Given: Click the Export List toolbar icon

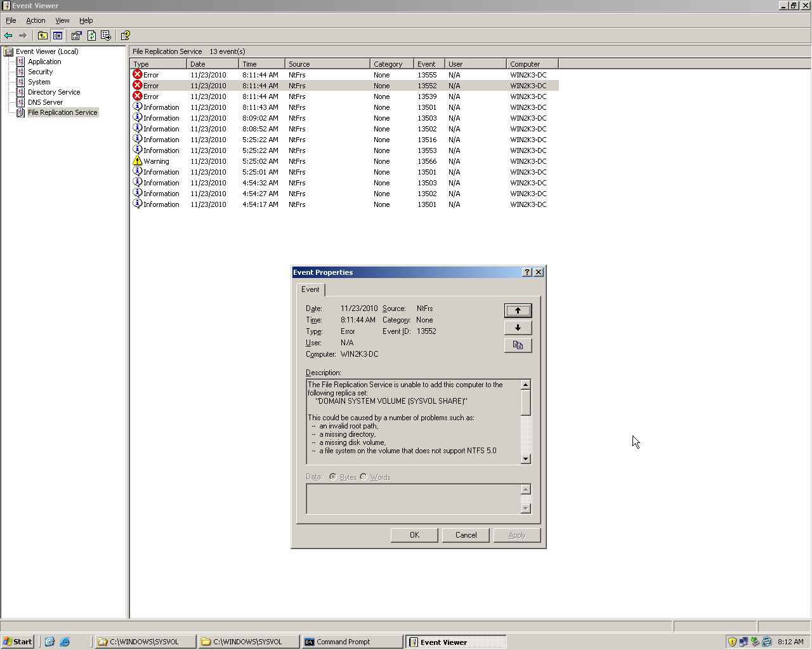Looking at the screenshot, I should click(x=106, y=36).
